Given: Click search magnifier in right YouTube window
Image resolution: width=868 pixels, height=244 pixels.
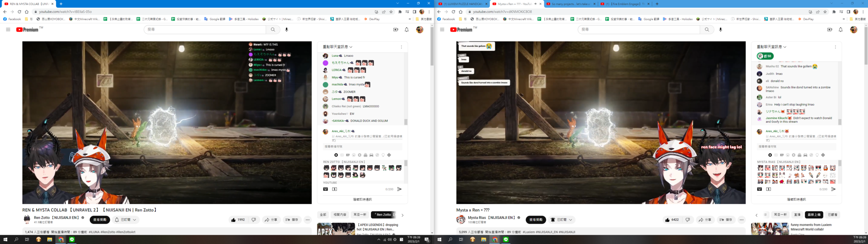Looking at the screenshot, I should (x=707, y=30).
